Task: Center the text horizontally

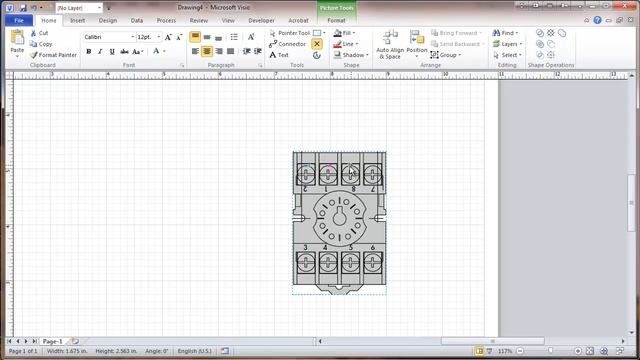Action: tap(207, 51)
